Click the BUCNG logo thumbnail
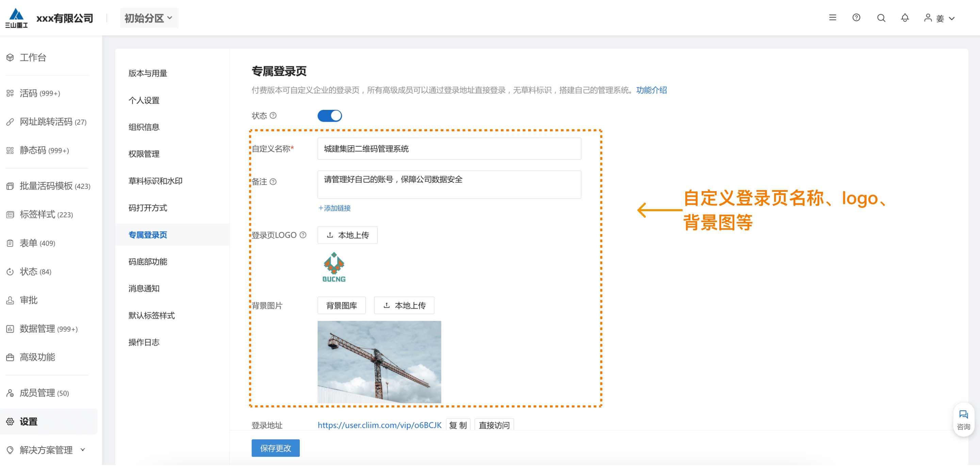The width and height of the screenshot is (980, 469). click(333, 267)
